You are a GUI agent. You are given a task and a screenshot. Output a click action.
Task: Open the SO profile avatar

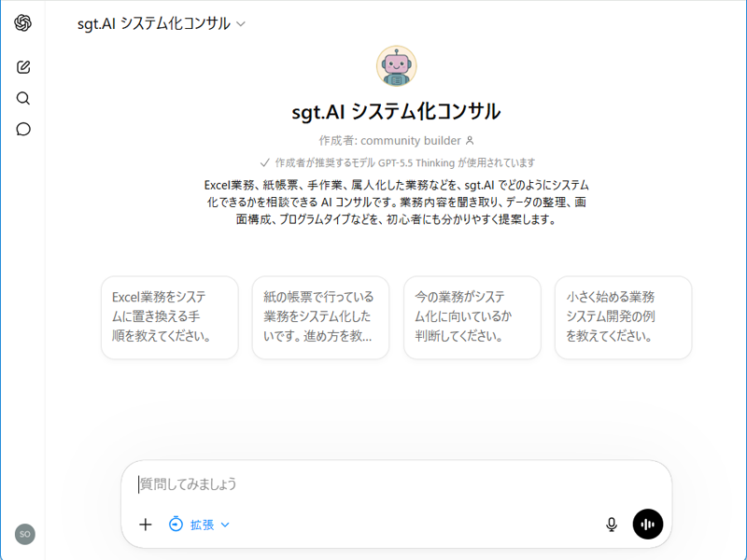(25, 534)
